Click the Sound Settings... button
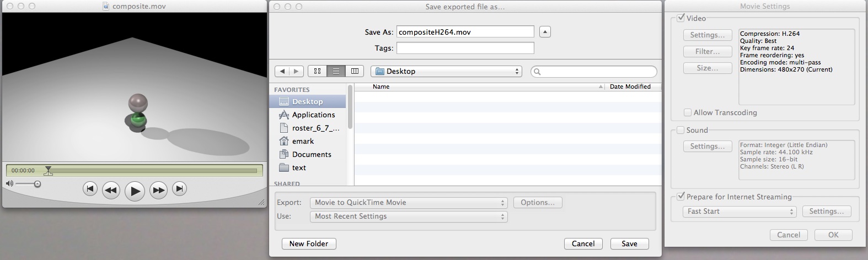 click(x=708, y=146)
